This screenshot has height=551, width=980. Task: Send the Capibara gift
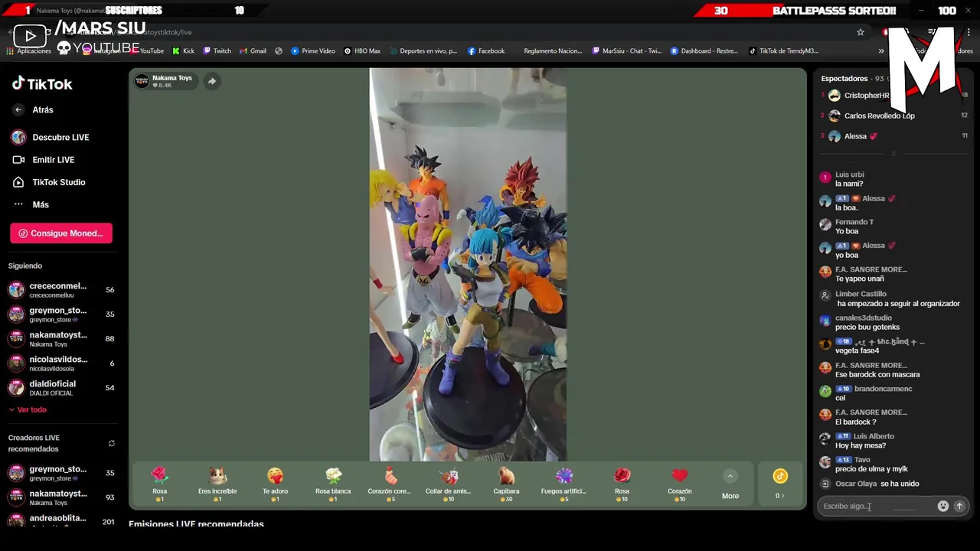(x=506, y=484)
